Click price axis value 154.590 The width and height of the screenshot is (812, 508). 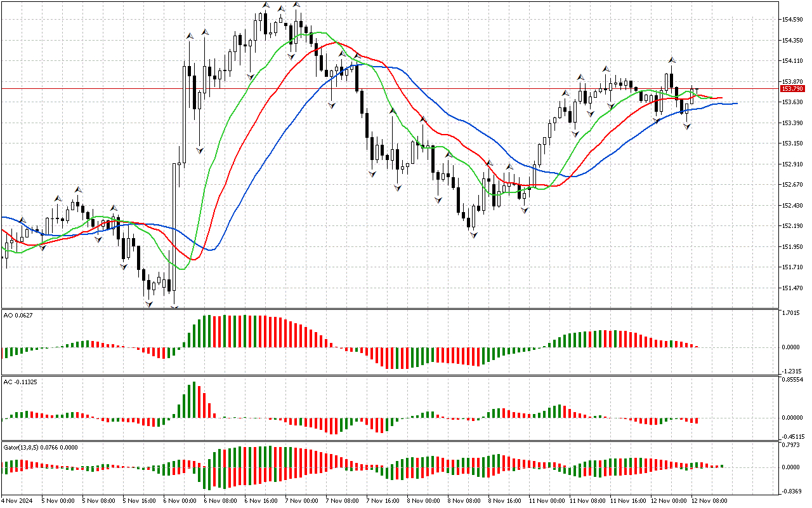[x=793, y=20]
